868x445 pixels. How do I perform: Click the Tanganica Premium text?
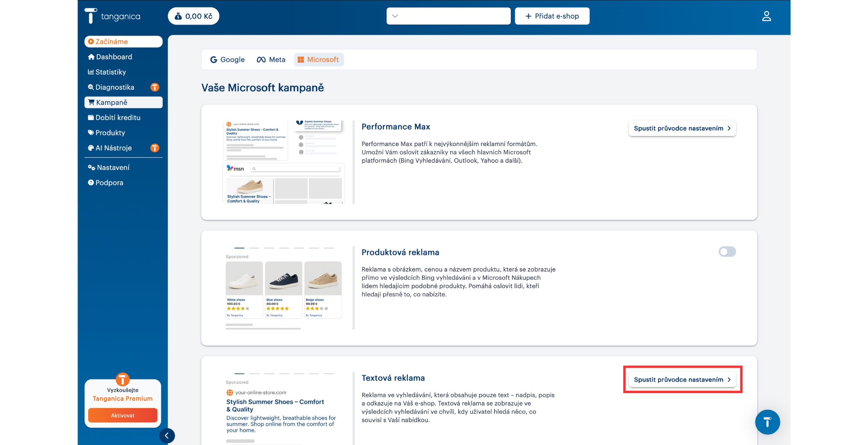122,399
